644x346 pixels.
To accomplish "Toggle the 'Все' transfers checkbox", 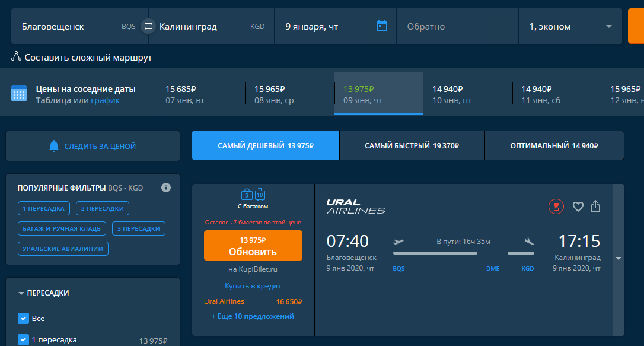I will click(24, 319).
